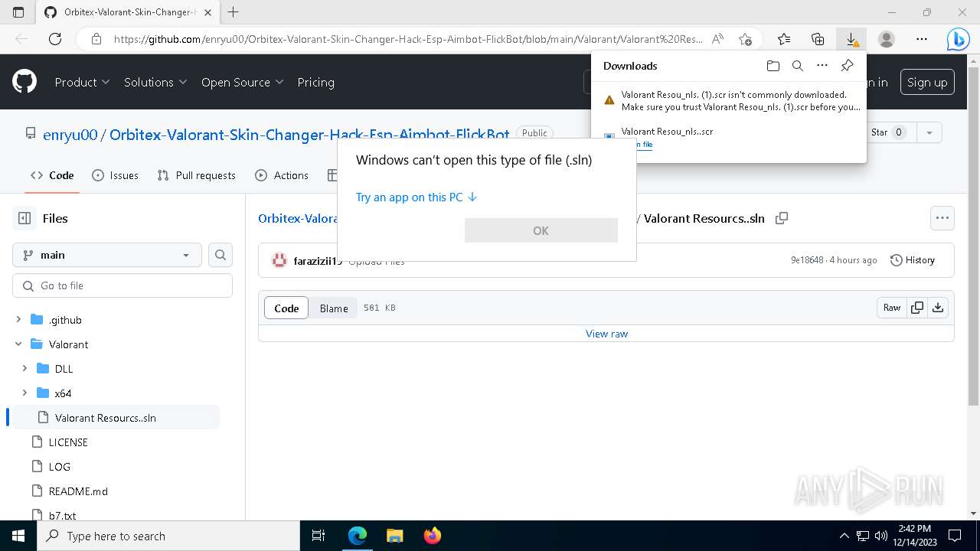The width and height of the screenshot is (980, 551).
Task: Expand .github folder in tree
Action: coord(18,320)
